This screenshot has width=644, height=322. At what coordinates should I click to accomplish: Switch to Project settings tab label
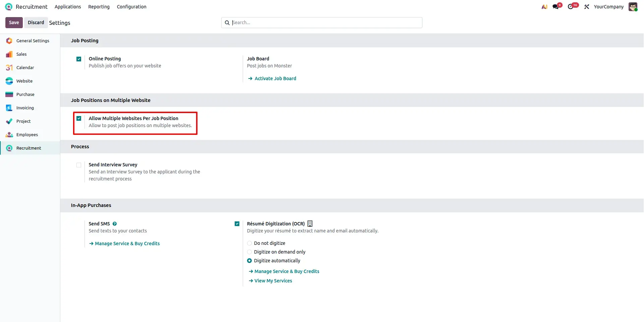23,121
